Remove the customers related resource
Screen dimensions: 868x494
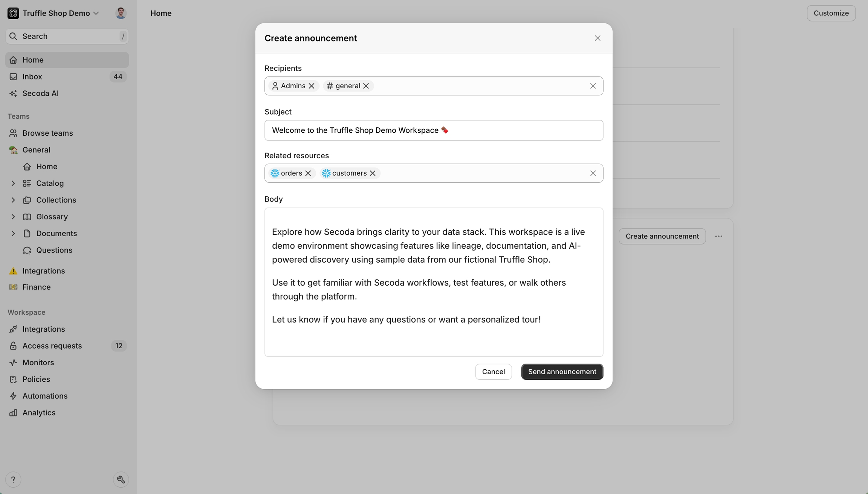(373, 173)
